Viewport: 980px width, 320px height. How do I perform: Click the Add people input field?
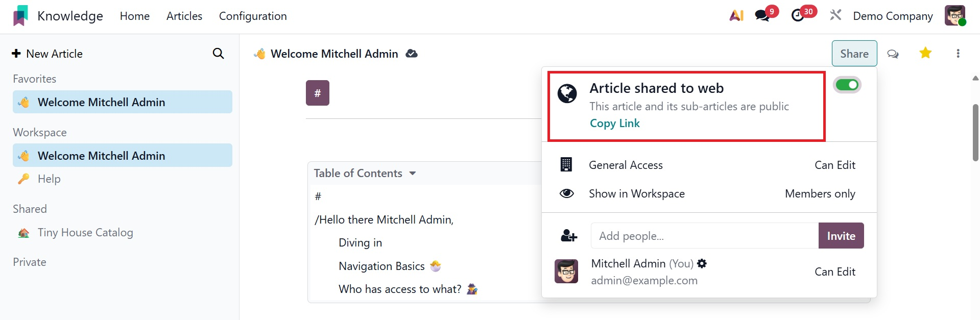click(x=704, y=236)
